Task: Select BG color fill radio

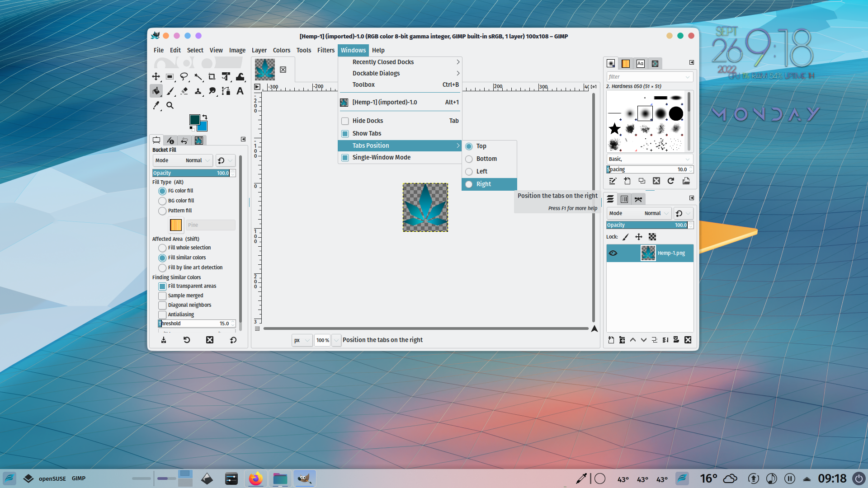Action: point(162,201)
